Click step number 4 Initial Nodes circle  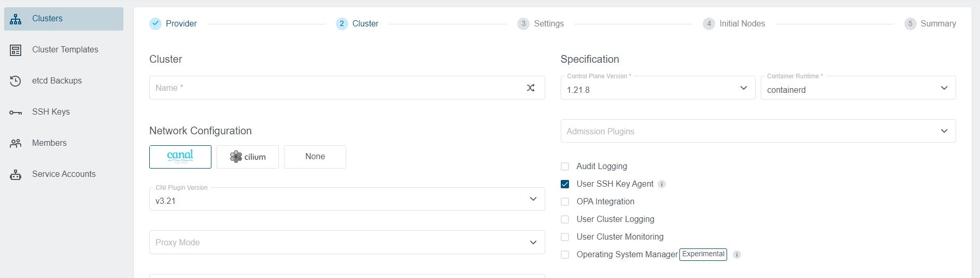[709, 24]
